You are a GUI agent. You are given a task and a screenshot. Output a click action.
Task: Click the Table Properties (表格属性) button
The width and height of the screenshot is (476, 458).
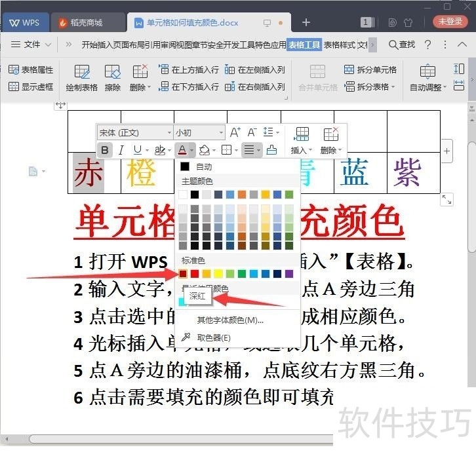[31, 69]
